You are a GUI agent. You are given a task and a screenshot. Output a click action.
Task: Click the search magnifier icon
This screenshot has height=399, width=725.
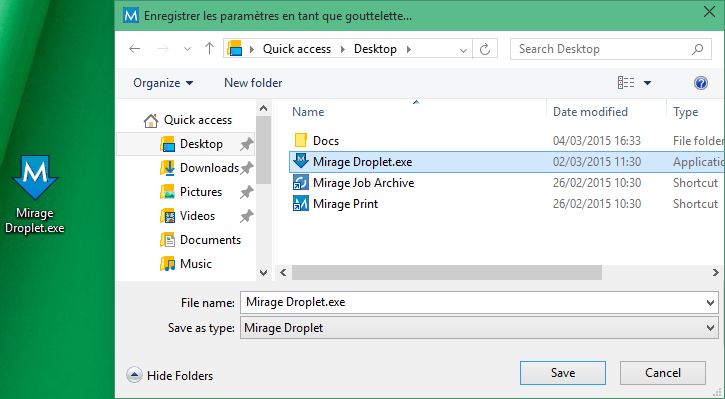point(698,49)
